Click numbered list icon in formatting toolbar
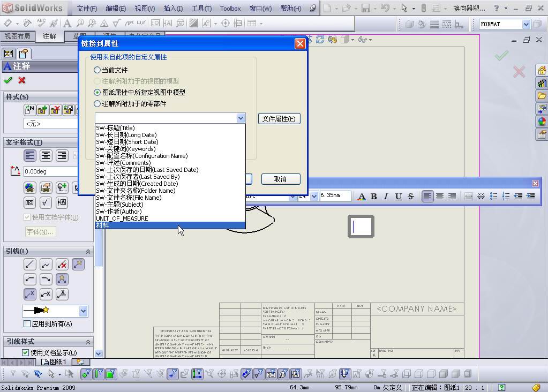The image size is (548, 392). coord(506,197)
